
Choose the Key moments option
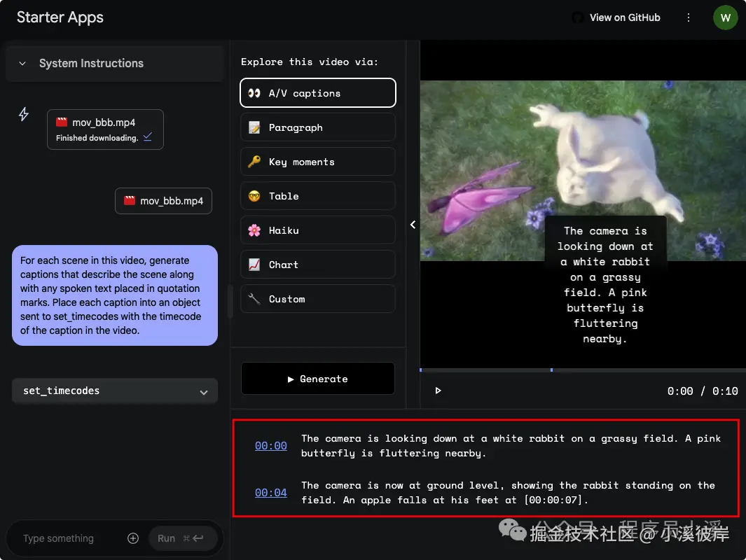(318, 162)
